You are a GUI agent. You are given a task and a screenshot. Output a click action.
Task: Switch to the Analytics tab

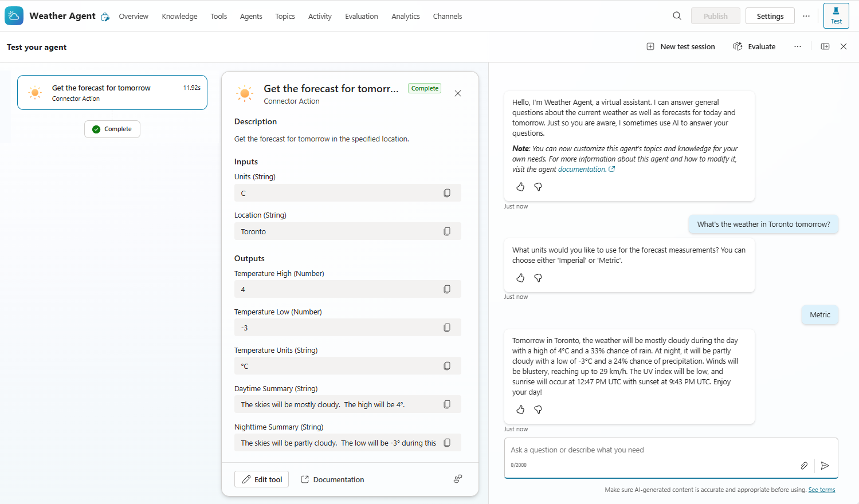(x=406, y=16)
